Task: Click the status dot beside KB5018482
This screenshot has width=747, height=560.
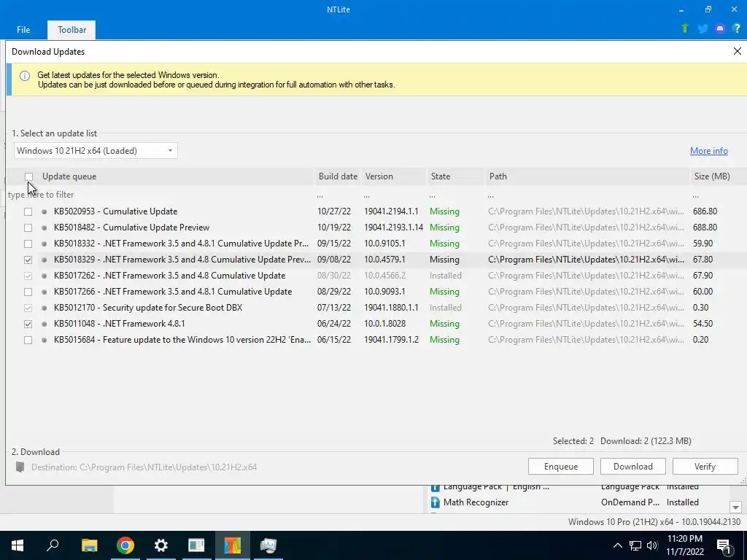Action: pos(44,227)
